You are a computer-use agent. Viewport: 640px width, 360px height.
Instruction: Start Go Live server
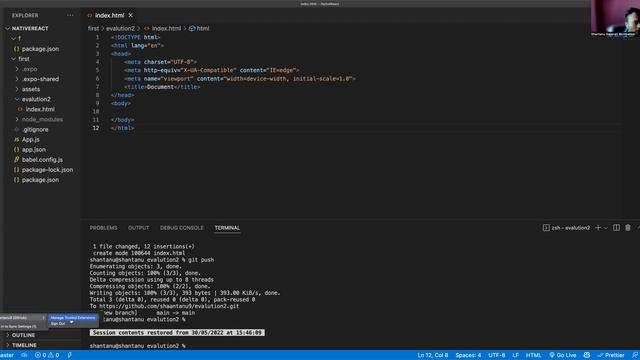(x=562, y=355)
